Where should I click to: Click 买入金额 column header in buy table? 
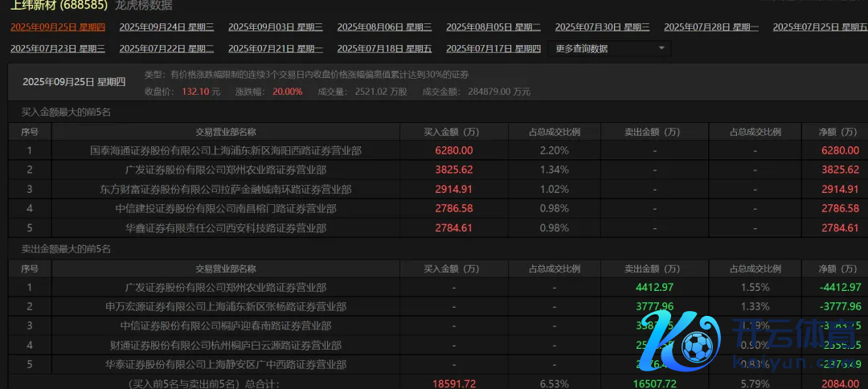452,132
